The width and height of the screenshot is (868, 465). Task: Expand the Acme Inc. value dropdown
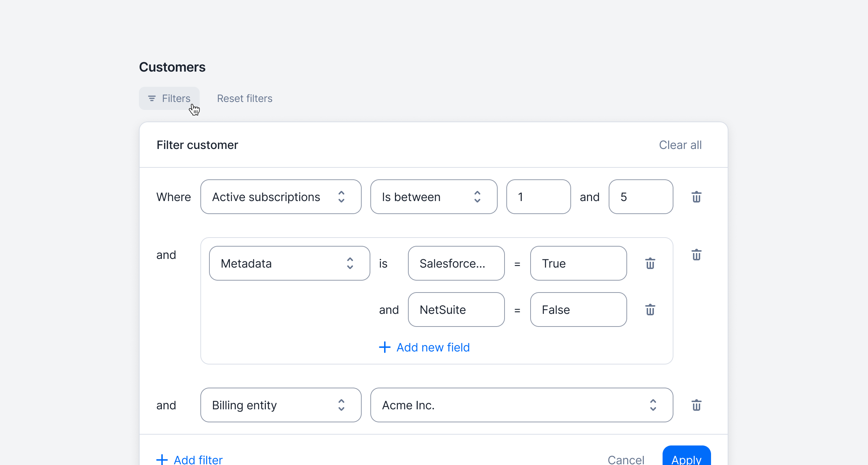pos(521,405)
